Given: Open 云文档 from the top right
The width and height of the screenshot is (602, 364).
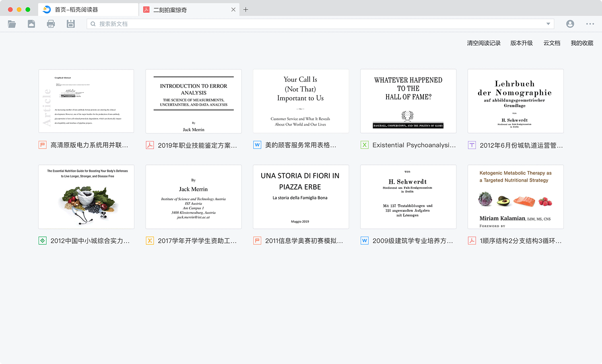Looking at the screenshot, I should [552, 43].
